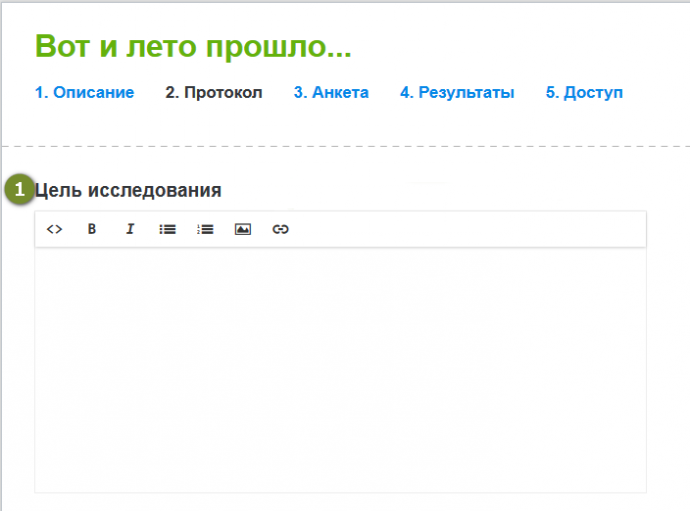This screenshot has height=511, width=690.
Task: Insert a bulleted list
Action: point(168,229)
